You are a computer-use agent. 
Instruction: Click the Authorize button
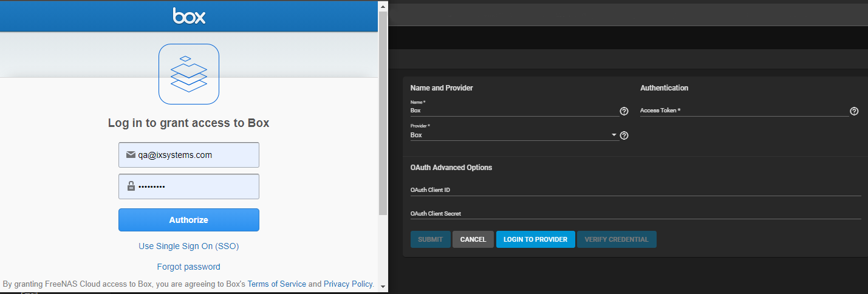[x=189, y=220]
